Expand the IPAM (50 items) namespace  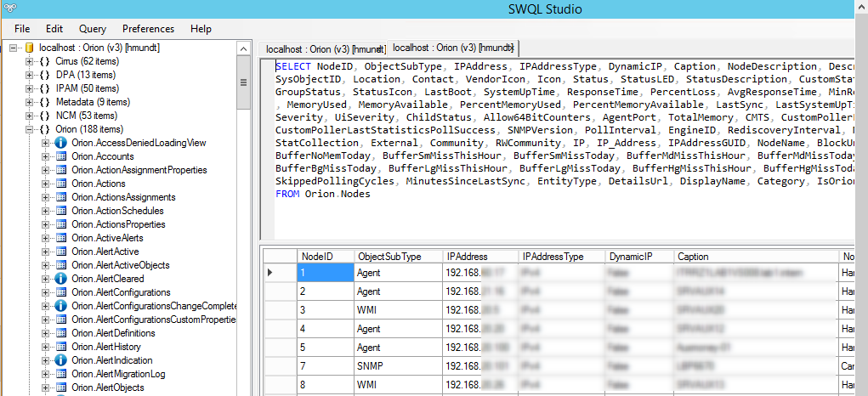pyautogui.click(x=30, y=88)
